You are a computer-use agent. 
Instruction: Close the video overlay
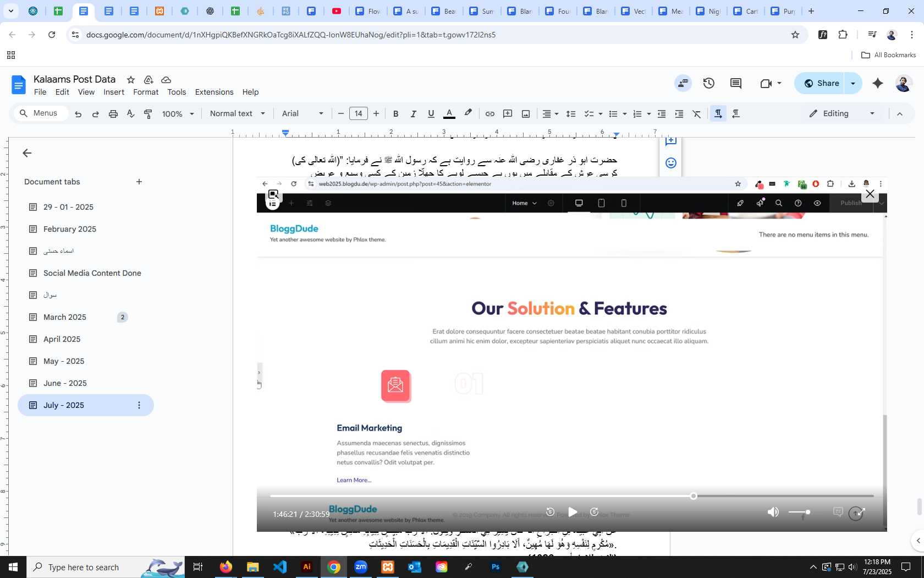pos(870,194)
